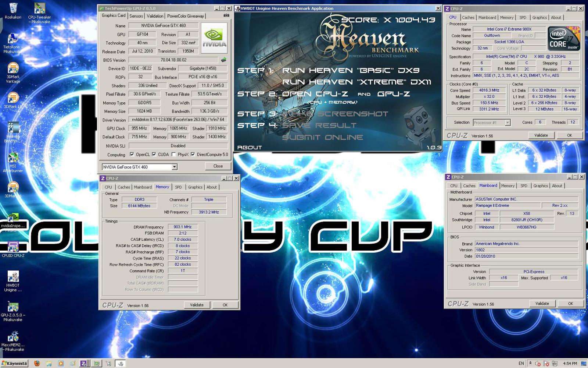Click Run Heaven "Basic" DX9

351,70
